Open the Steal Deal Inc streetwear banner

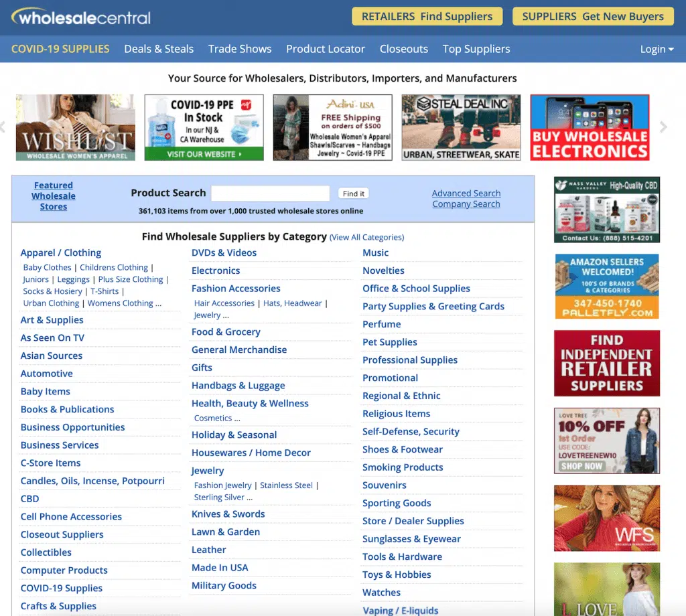[461, 127]
